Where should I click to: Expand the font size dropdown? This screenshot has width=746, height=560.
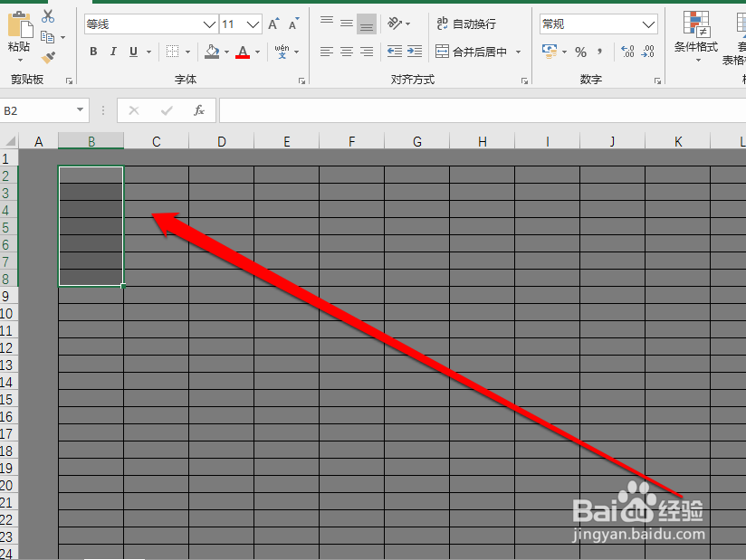tap(252, 24)
